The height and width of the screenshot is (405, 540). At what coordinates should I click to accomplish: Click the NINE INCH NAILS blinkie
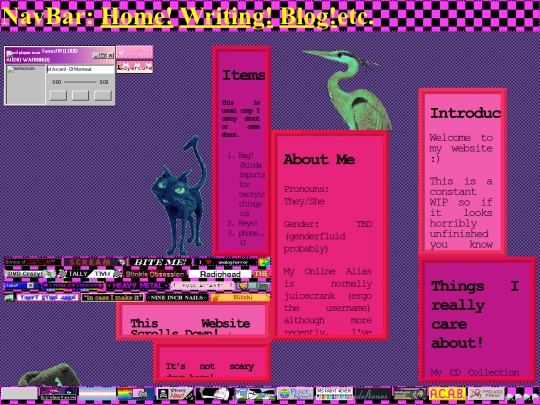[x=177, y=298]
